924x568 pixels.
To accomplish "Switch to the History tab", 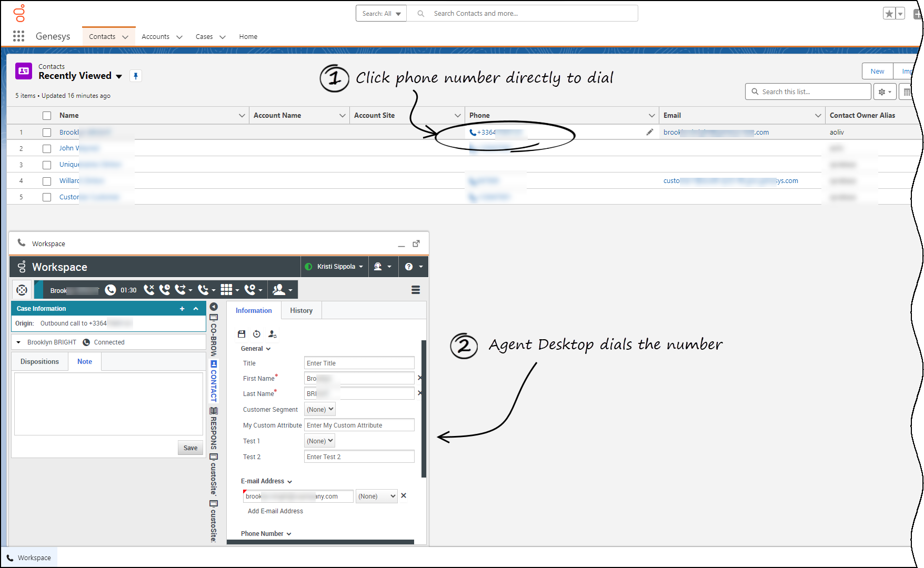I will [301, 310].
